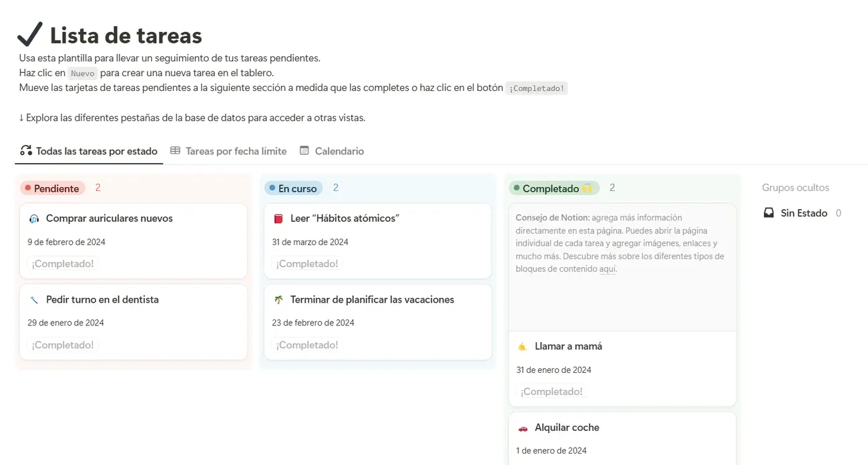Viewport: 868px width, 465px height.
Task: Click the table icon on "Tareas por fecha límite"
Action: click(174, 150)
